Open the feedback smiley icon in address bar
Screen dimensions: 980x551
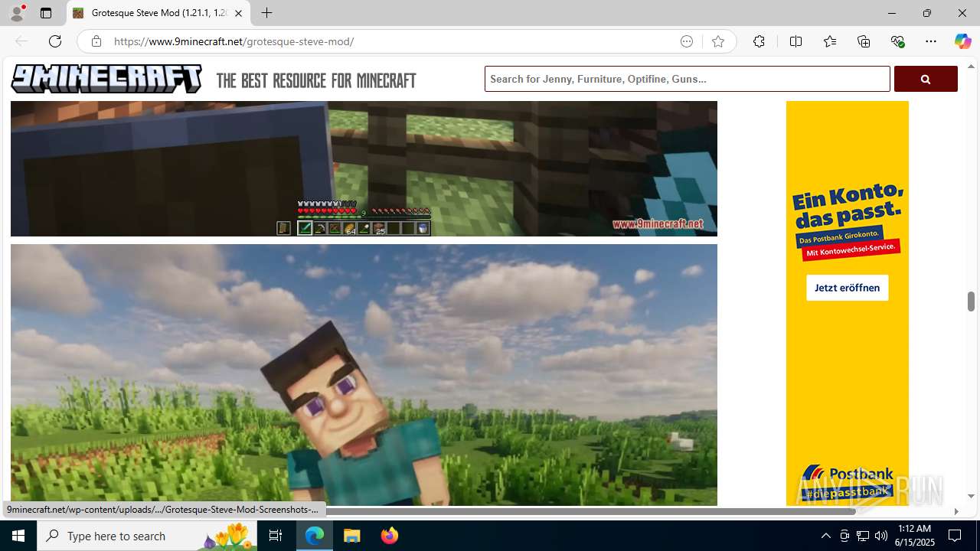click(x=687, y=41)
